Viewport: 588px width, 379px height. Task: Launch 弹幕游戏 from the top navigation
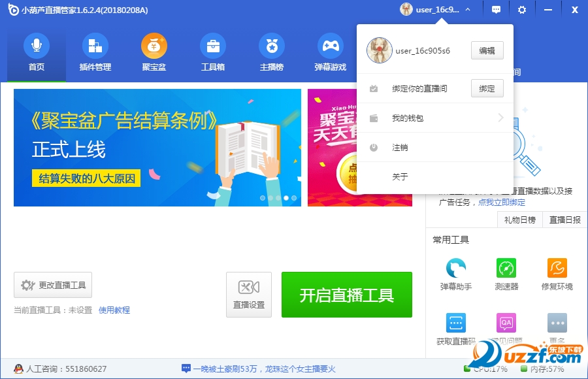tap(331, 47)
